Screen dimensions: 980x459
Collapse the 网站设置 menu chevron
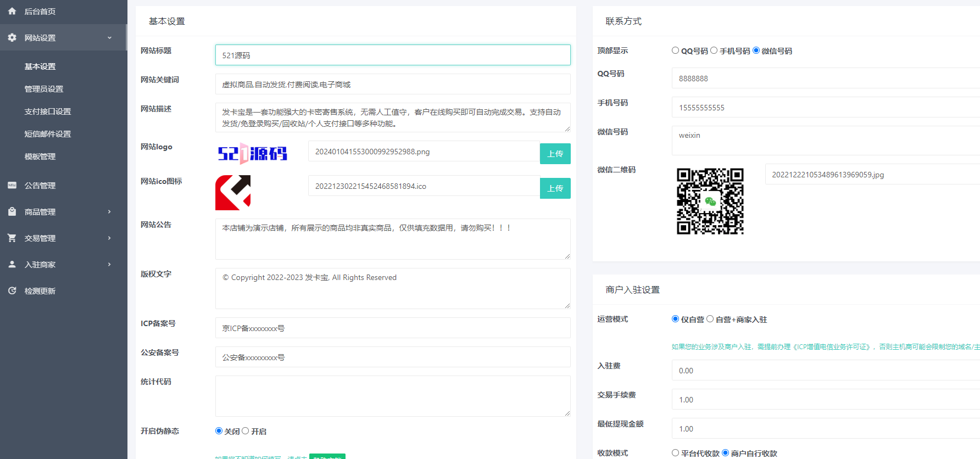109,38
